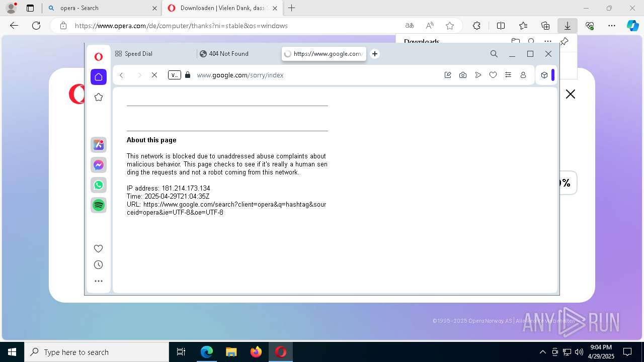This screenshot has width=644, height=362.
Task: Open Edge collections icon
Action: [545, 26]
